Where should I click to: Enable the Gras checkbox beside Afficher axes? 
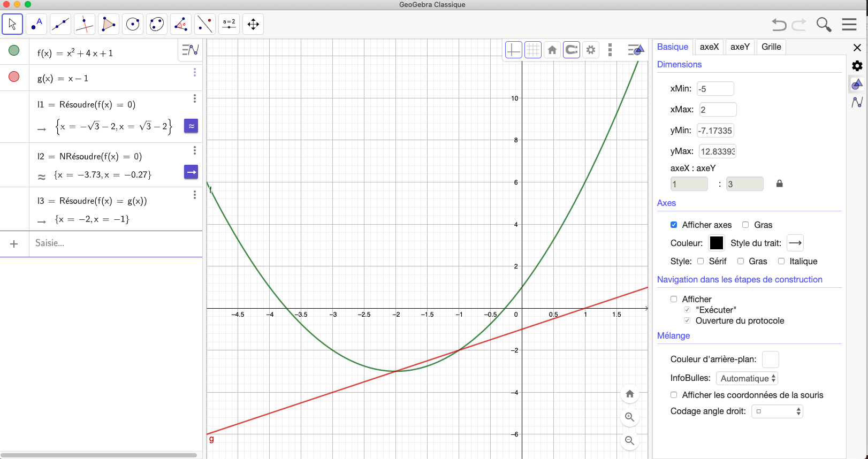(x=745, y=225)
